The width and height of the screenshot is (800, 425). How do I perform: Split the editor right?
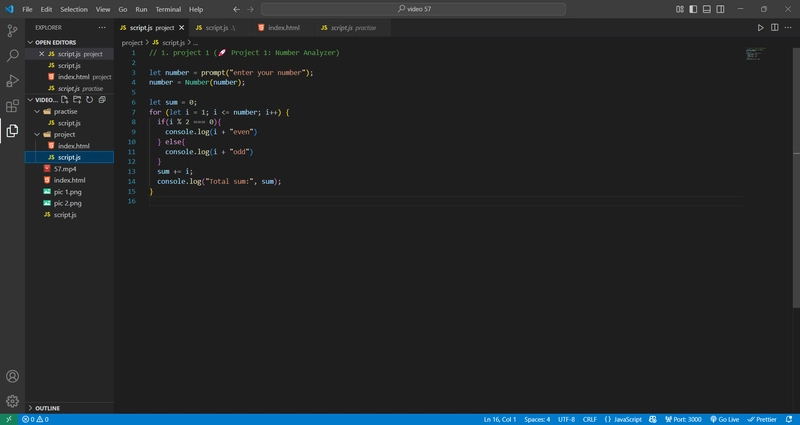[x=774, y=28]
